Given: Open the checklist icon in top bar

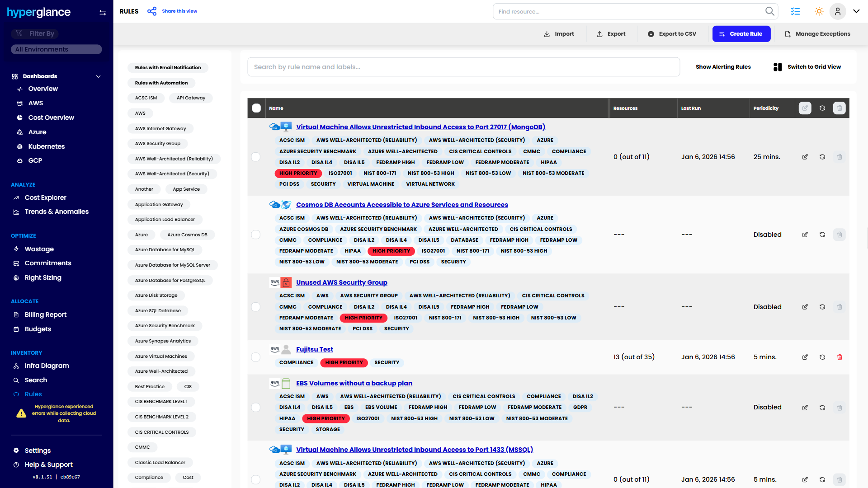Looking at the screenshot, I should click(795, 11).
